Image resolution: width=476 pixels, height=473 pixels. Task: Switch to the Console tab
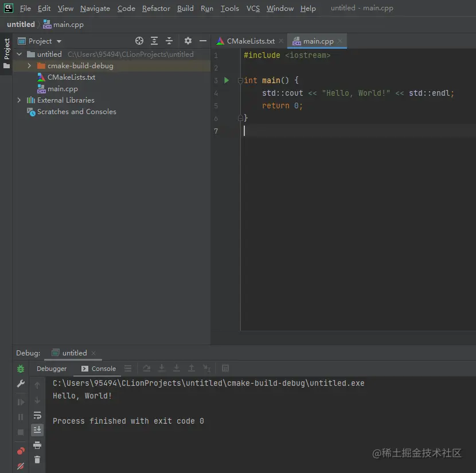click(x=99, y=369)
